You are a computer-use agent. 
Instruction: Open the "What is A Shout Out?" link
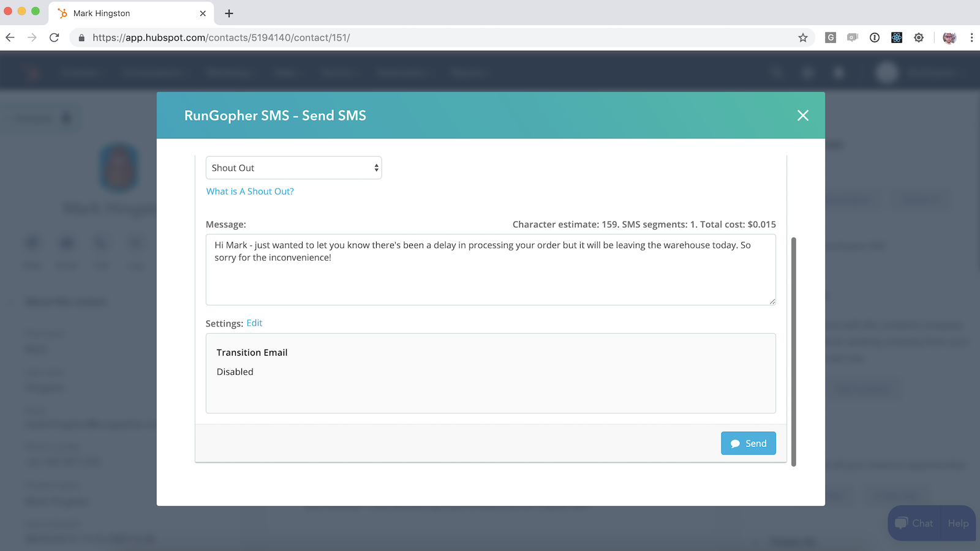(x=249, y=191)
